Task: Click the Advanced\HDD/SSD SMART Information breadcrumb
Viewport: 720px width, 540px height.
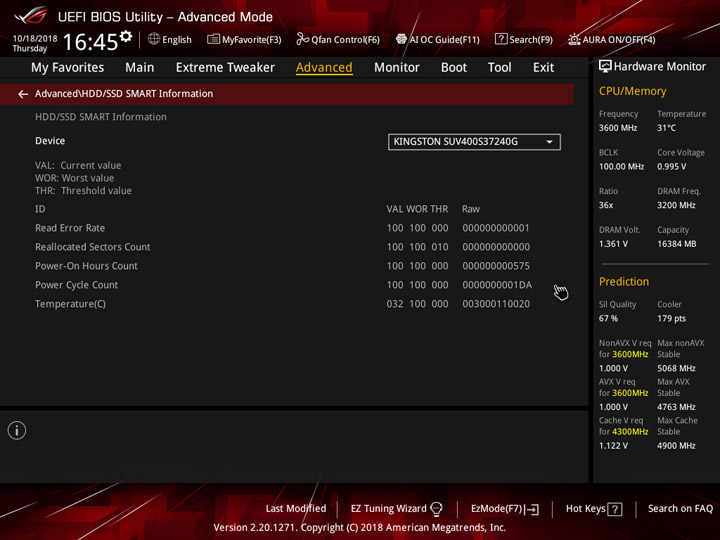Action: [124, 94]
